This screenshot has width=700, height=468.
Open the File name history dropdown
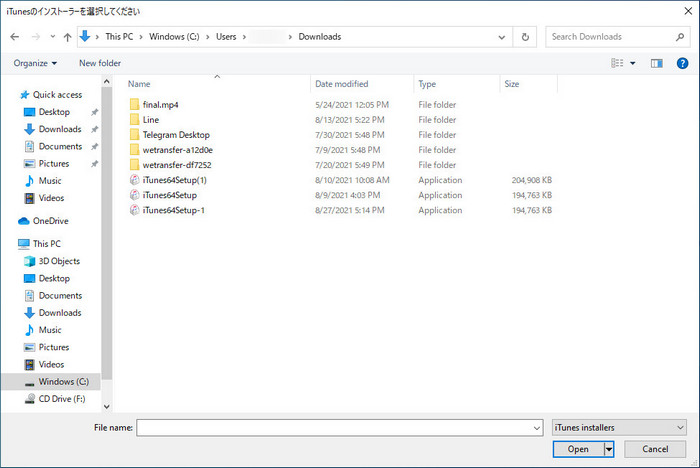(537, 428)
